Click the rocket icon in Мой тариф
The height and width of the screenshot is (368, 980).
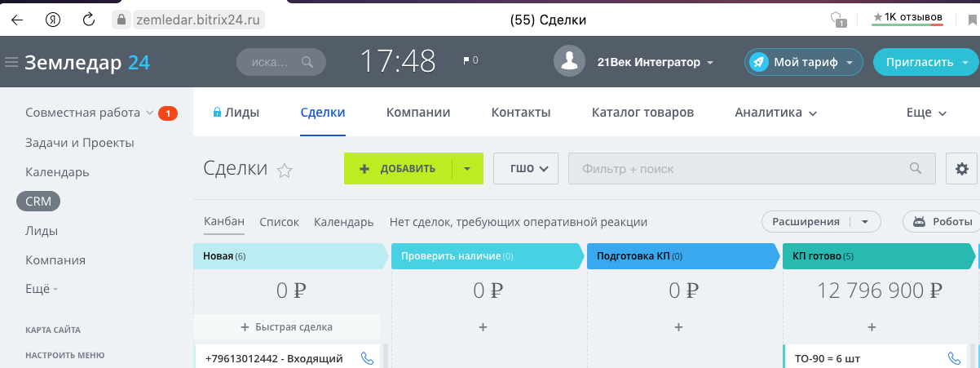click(x=758, y=62)
